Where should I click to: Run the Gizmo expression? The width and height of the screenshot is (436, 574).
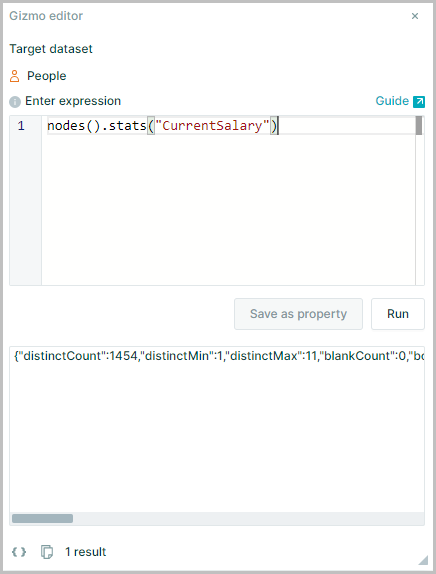(x=398, y=314)
